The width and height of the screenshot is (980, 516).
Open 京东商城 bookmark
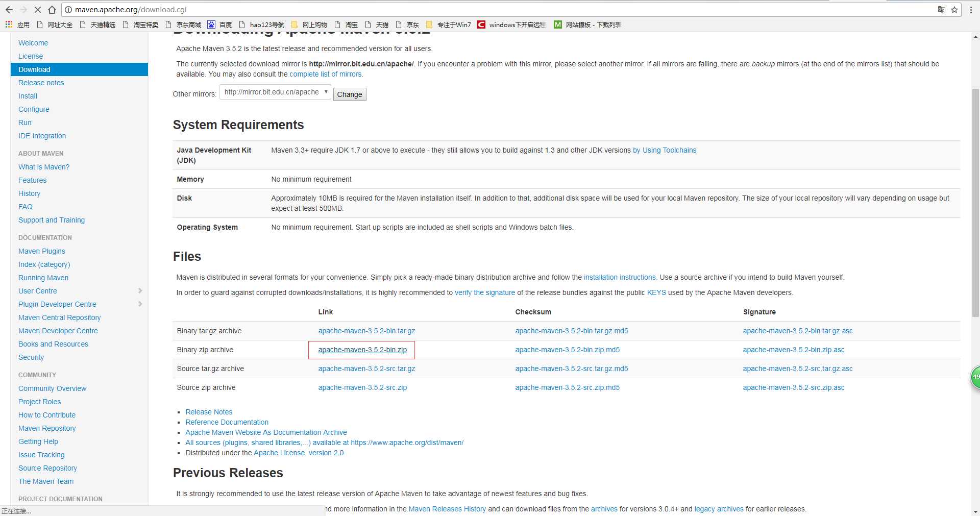coord(183,24)
